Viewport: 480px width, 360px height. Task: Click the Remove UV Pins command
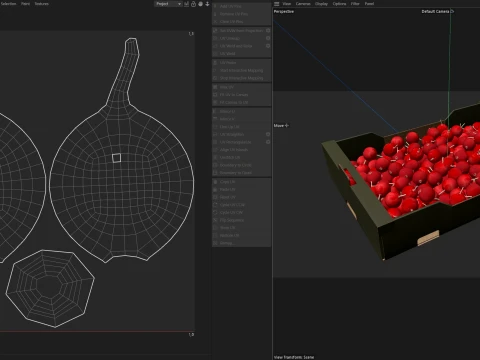click(241, 14)
